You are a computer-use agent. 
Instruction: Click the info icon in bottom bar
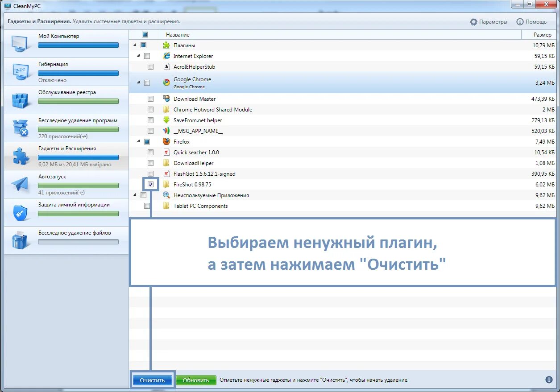coord(549,380)
